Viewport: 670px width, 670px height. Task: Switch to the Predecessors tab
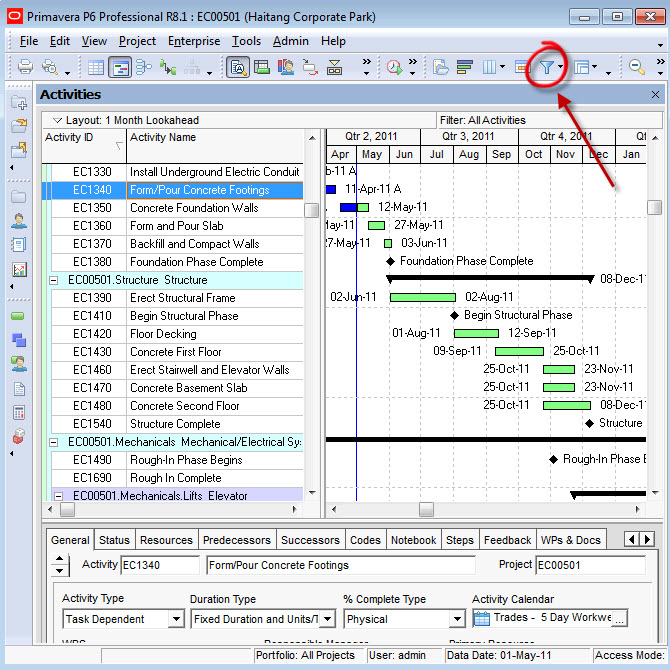(237, 540)
